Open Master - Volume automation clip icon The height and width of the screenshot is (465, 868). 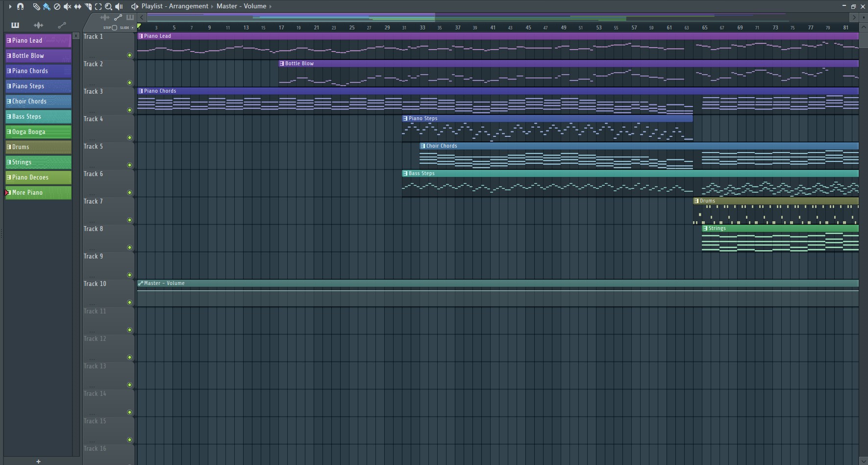coord(141,283)
